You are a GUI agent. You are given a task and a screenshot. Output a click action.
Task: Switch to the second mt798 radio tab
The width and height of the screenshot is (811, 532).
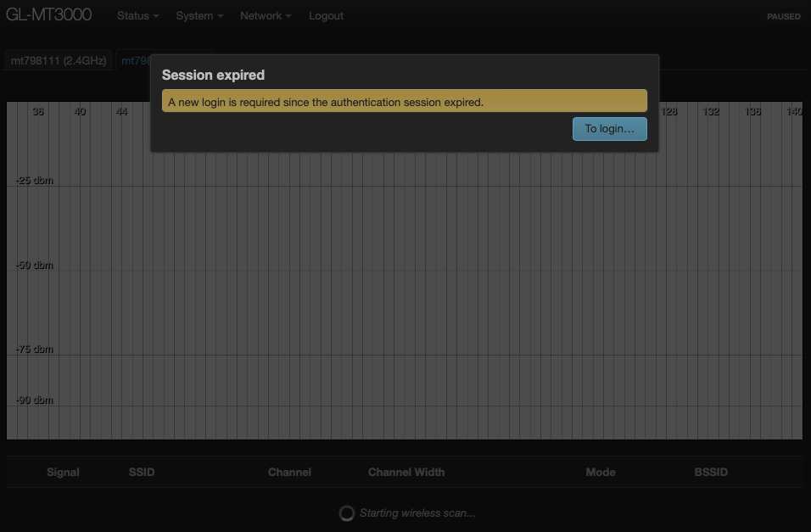click(134, 60)
